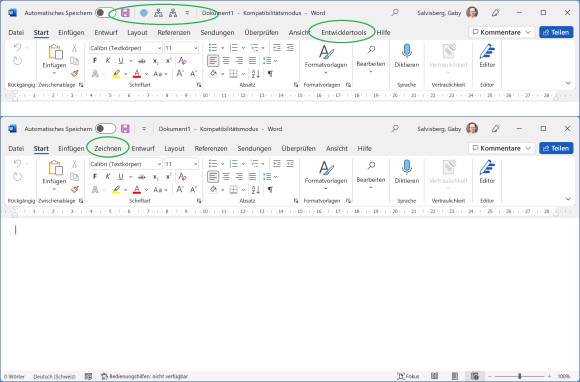
Task: Apply the bullet list in the lower ribbon
Action: coord(213,163)
